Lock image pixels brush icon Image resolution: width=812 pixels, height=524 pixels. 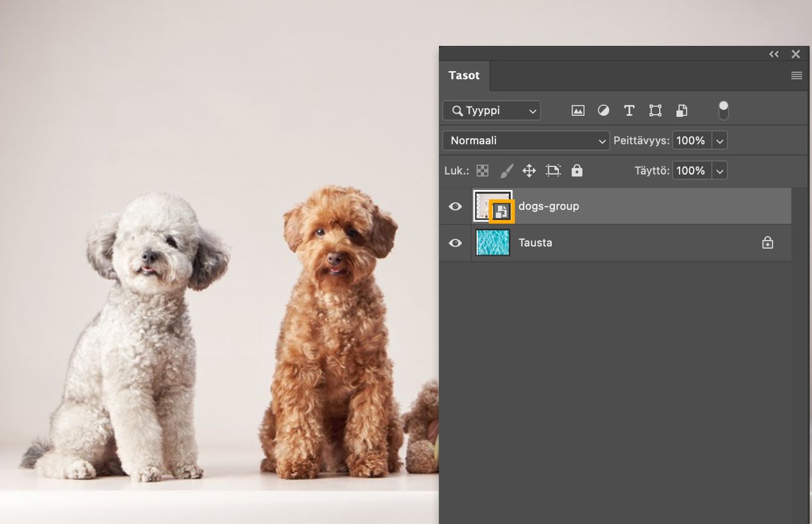506,171
